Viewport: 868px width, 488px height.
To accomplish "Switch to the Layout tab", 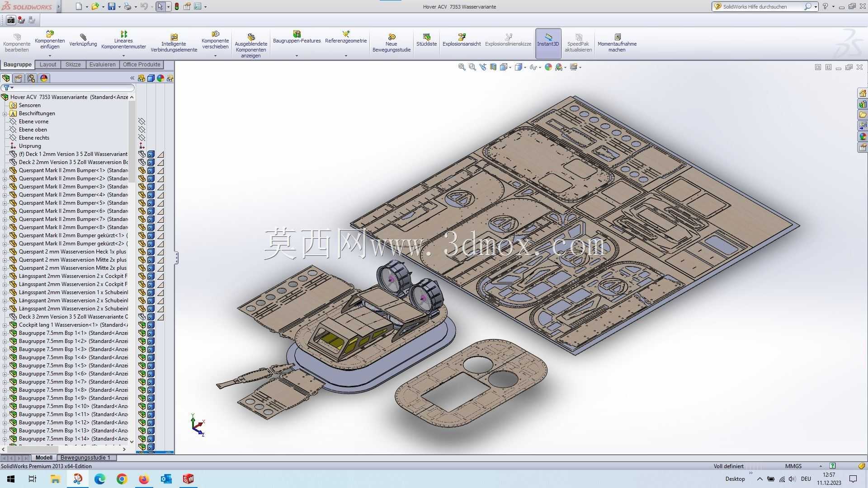I will pos(48,65).
